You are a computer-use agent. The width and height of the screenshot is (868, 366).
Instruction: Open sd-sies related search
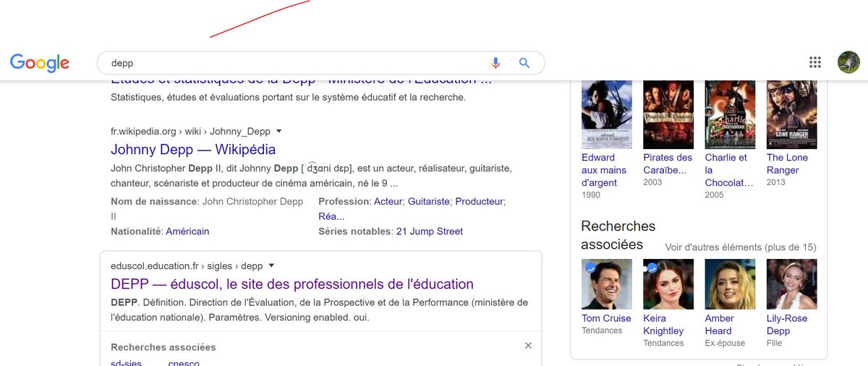[x=127, y=362]
